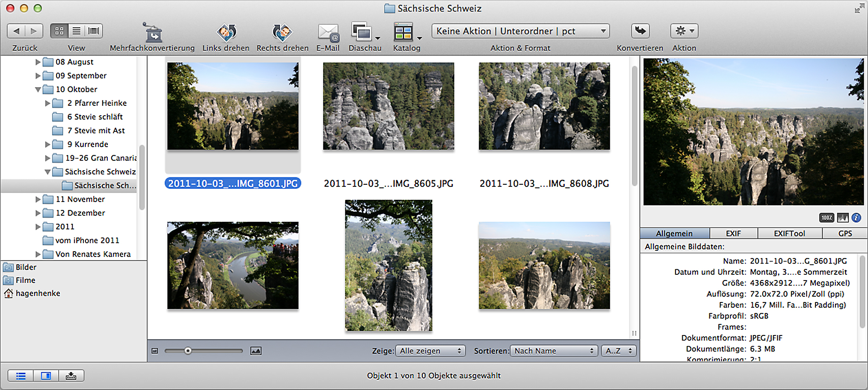This screenshot has width=868, height=390.
Task: Select the 6 Stevie schläft folder
Action: coord(88,117)
